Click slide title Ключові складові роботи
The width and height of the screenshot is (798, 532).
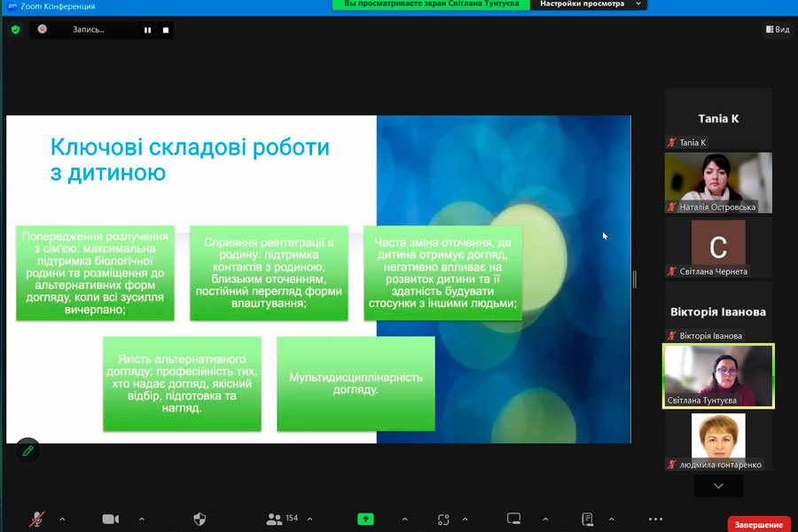pos(190,160)
